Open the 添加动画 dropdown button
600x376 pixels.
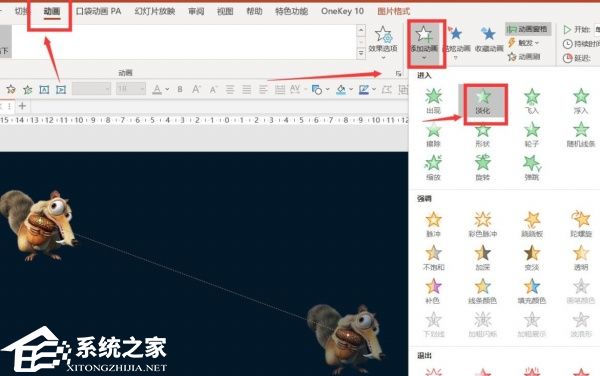click(x=424, y=43)
